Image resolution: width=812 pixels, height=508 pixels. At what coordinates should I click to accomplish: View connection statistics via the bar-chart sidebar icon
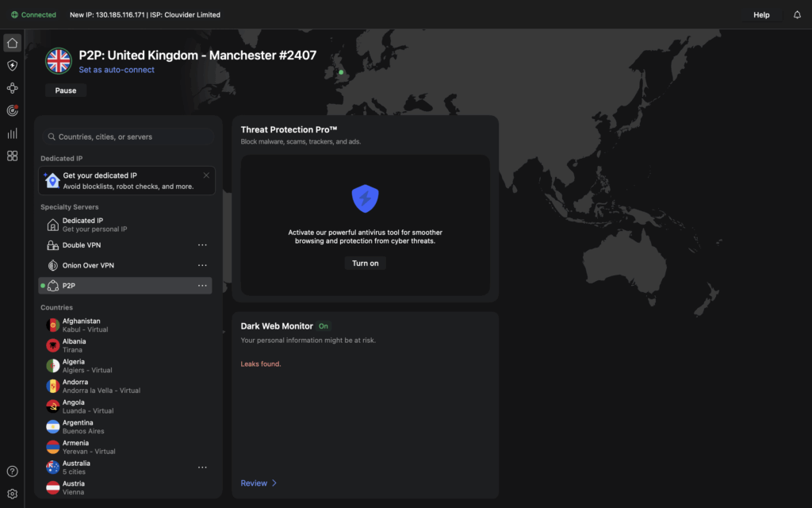[12, 133]
